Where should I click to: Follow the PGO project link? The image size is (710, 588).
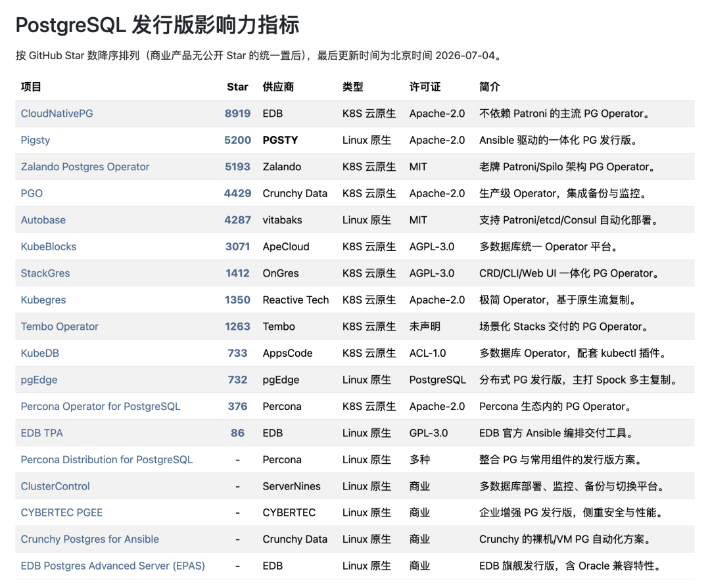32,194
